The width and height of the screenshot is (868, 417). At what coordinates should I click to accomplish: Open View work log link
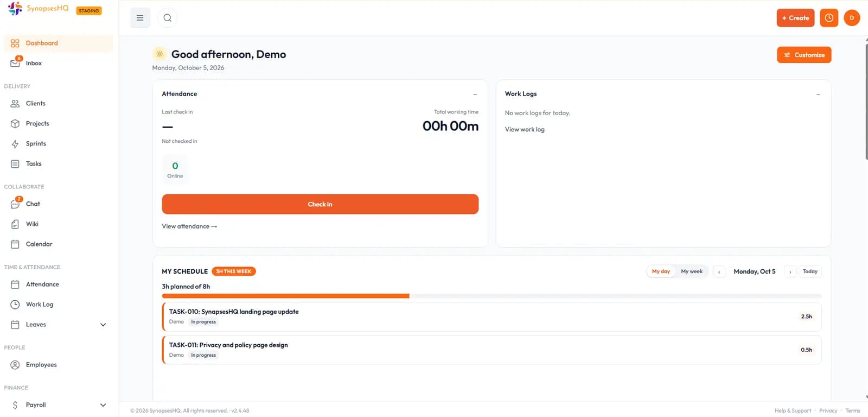tap(525, 130)
